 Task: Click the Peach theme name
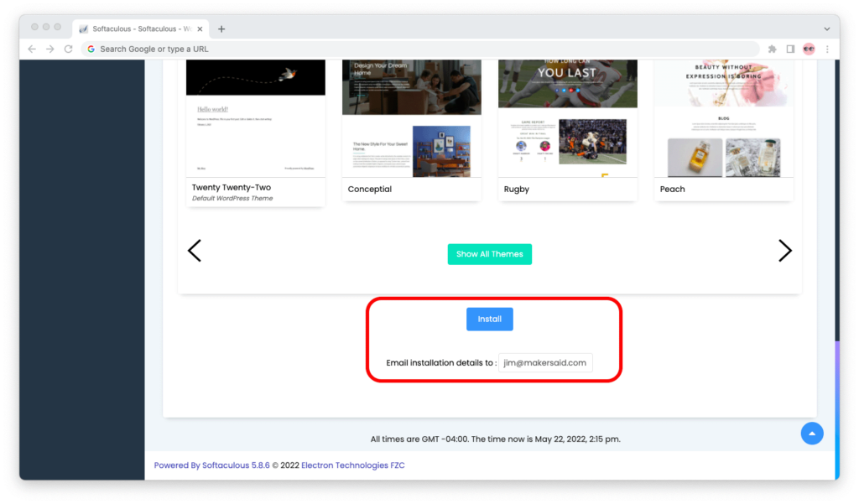672,189
